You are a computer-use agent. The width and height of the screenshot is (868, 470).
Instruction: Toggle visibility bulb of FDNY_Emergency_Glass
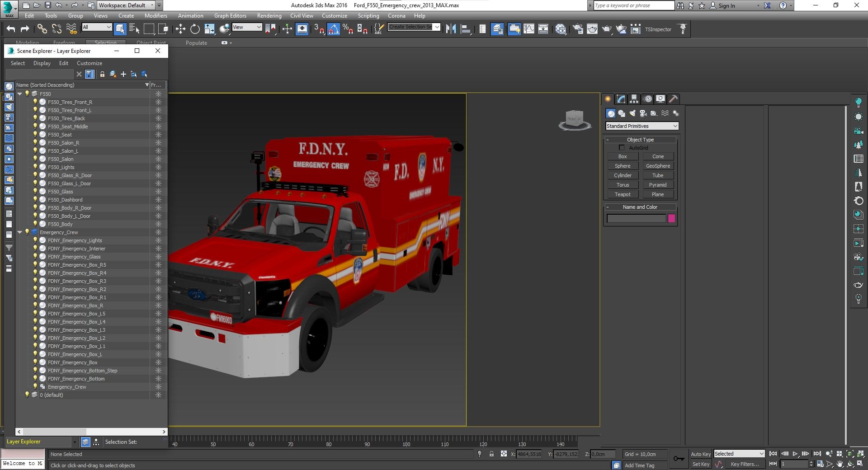pos(35,256)
